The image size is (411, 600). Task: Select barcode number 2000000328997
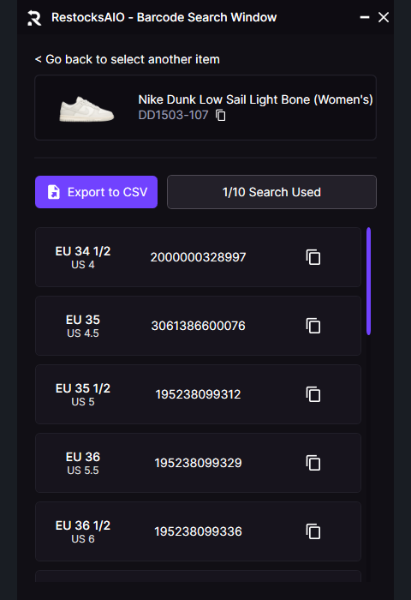pyautogui.click(x=198, y=257)
